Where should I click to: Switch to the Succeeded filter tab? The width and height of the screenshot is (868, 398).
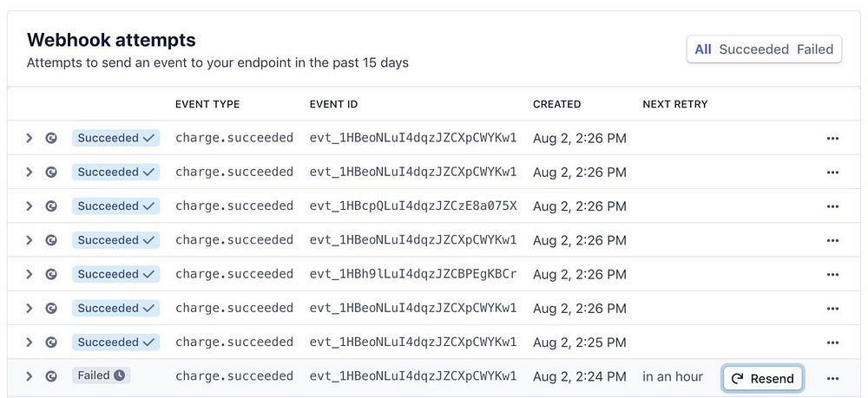(x=753, y=49)
